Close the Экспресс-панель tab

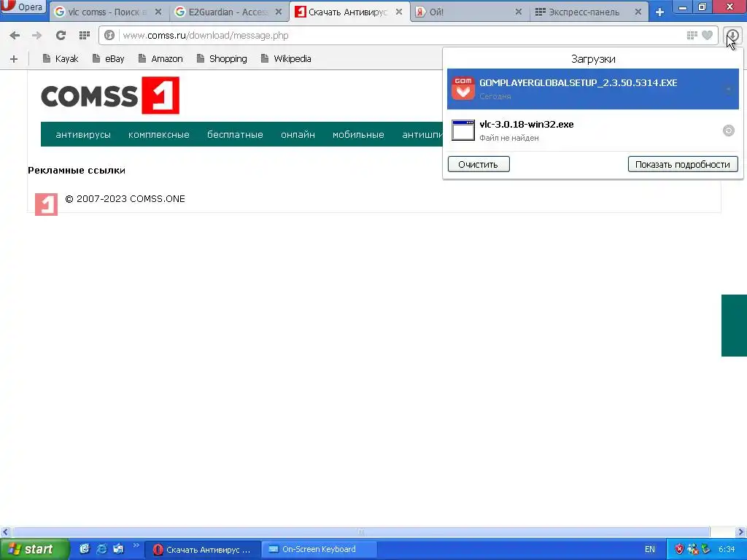(638, 12)
